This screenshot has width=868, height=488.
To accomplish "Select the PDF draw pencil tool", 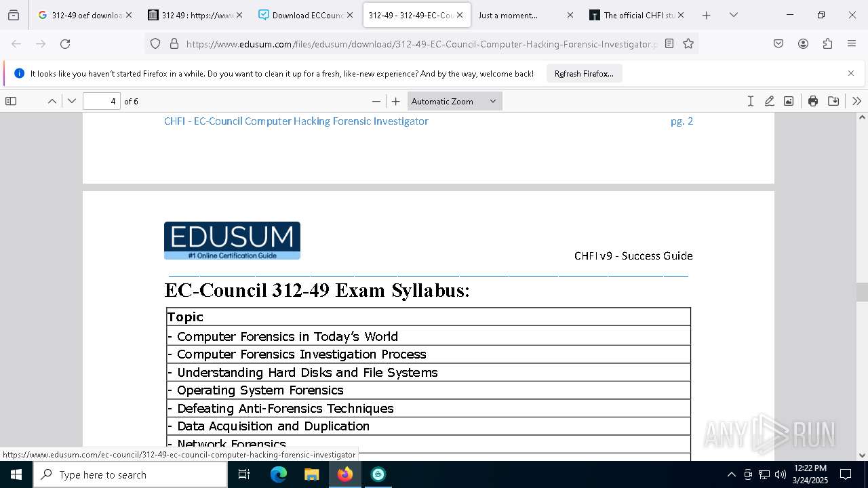I will pos(769,101).
